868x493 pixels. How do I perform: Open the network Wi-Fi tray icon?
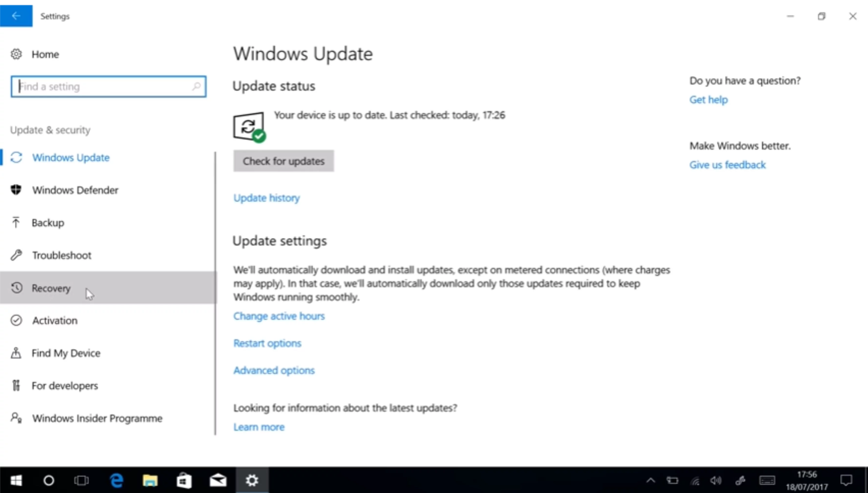pos(695,481)
